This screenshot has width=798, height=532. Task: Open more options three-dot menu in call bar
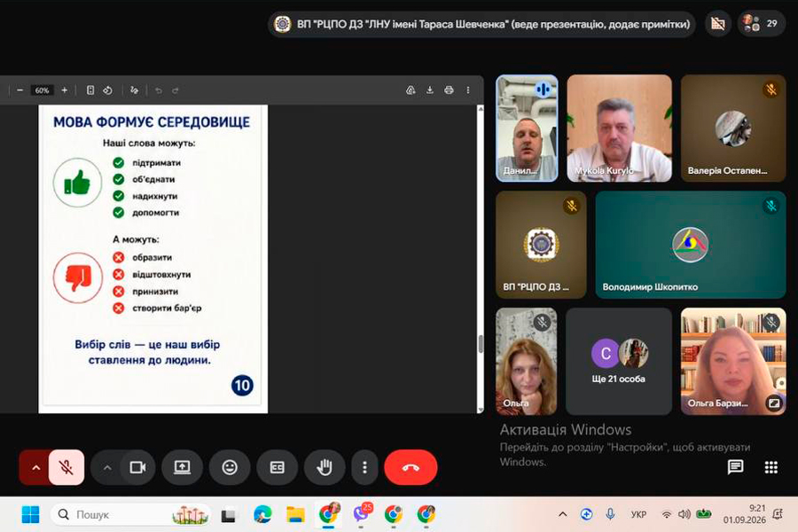point(364,467)
